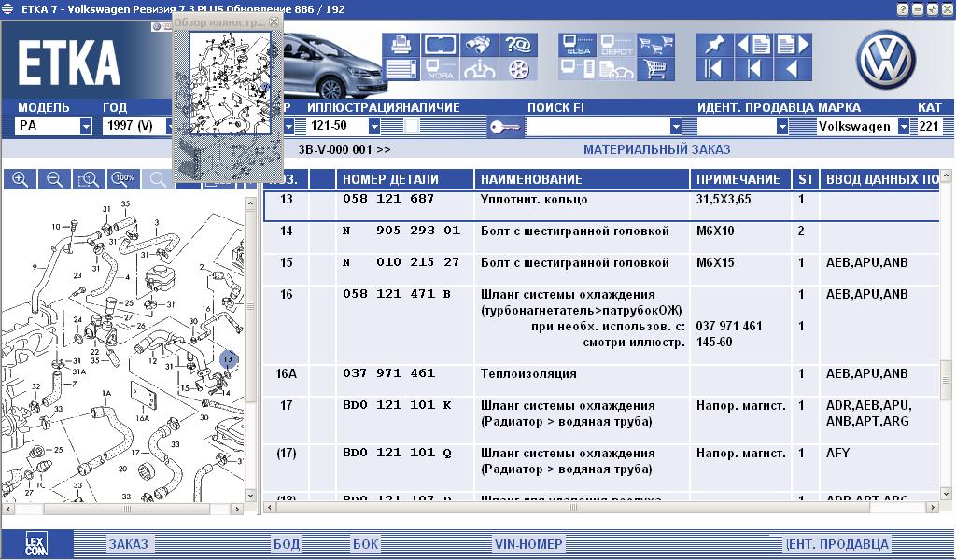Click the greyed magnifier illustration icon

157,179
